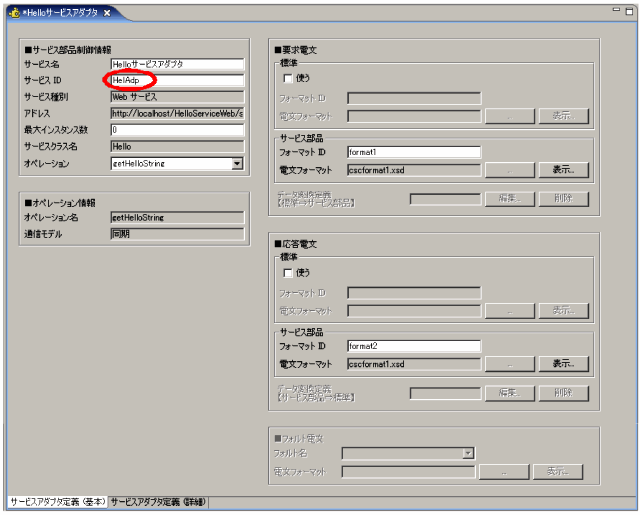Image resolution: width=640 pixels, height=515 pixels.
Task: Click 表示 button in 要求電文 標準 section
Action: (x=563, y=116)
